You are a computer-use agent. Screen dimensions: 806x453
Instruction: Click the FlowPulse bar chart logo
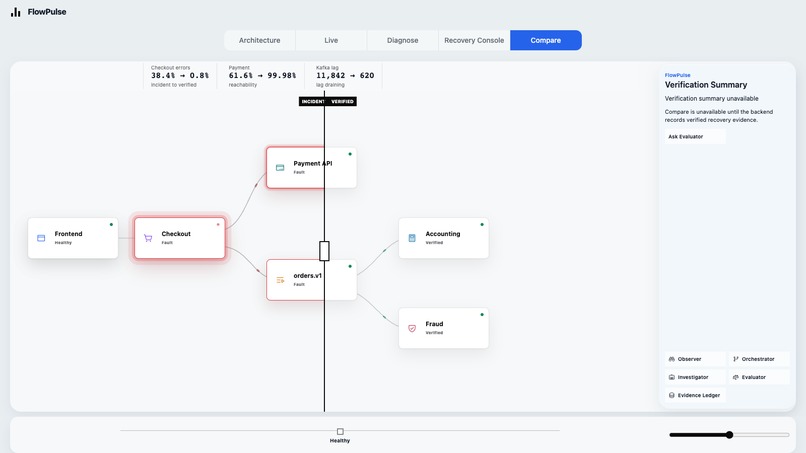pos(15,12)
